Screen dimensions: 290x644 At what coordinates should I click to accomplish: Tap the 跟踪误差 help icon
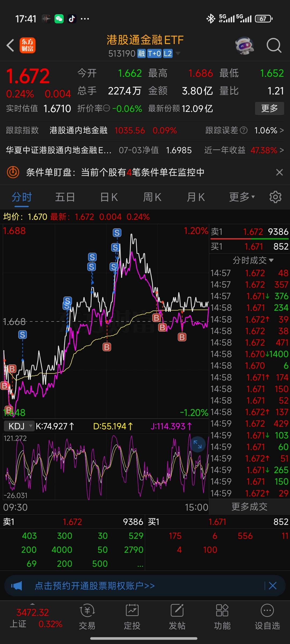point(244,130)
